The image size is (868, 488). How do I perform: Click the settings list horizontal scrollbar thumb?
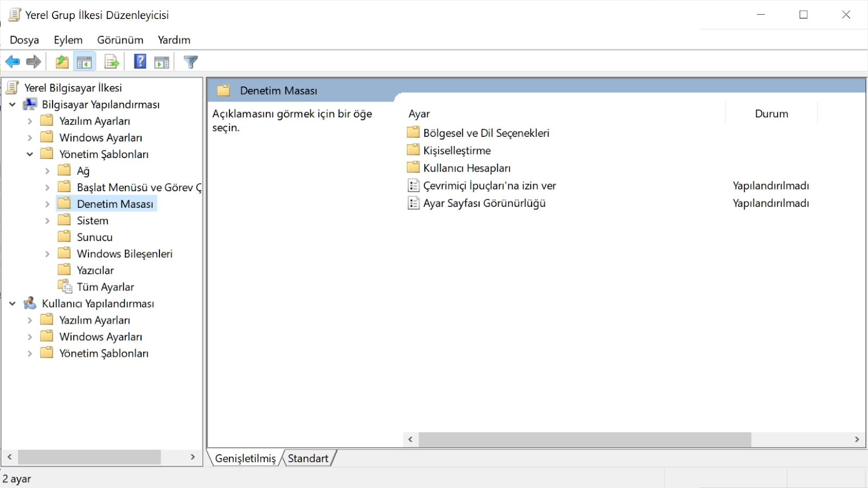(585, 439)
